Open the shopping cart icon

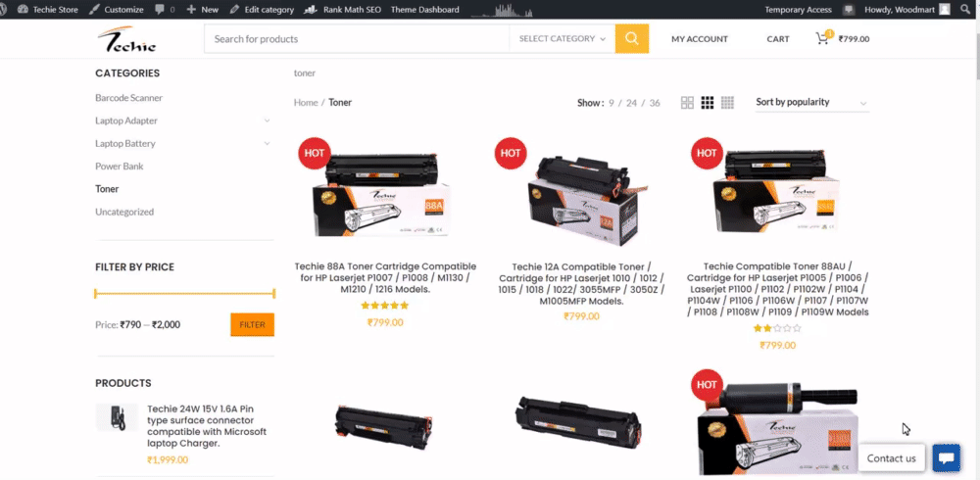pos(823,38)
